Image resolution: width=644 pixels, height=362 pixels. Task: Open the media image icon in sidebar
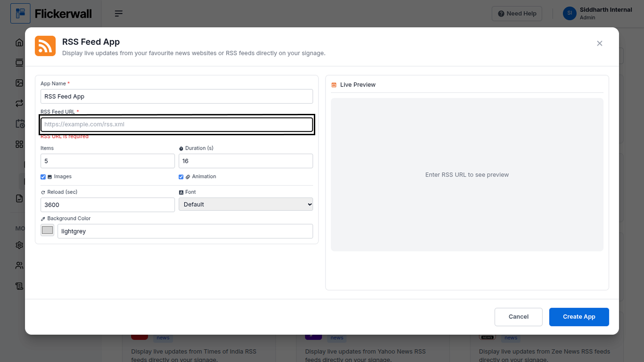19,83
